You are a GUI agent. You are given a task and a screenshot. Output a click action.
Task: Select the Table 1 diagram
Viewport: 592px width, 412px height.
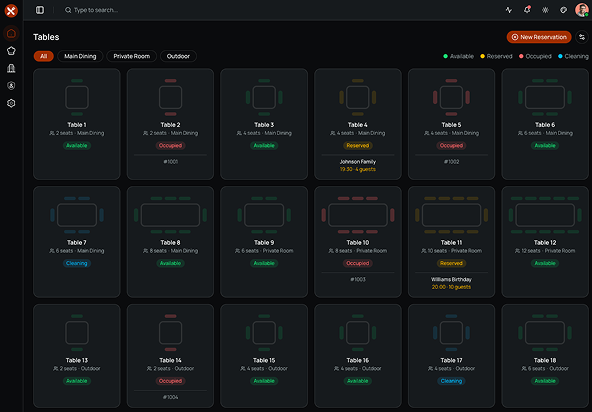click(77, 97)
